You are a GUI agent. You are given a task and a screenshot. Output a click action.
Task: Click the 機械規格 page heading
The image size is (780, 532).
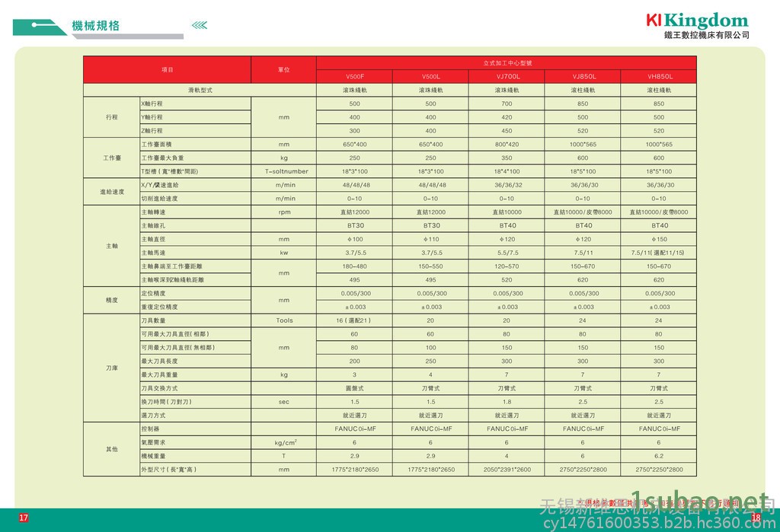point(95,26)
